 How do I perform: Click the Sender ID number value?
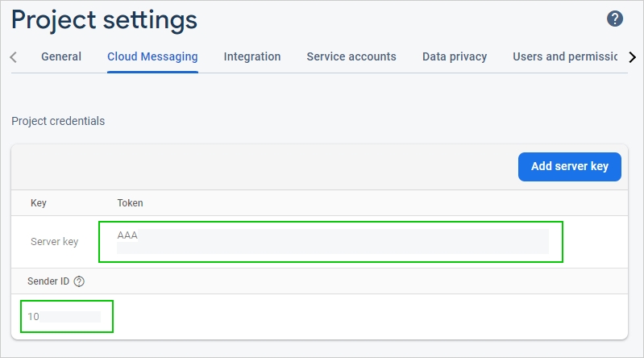point(34,317)
